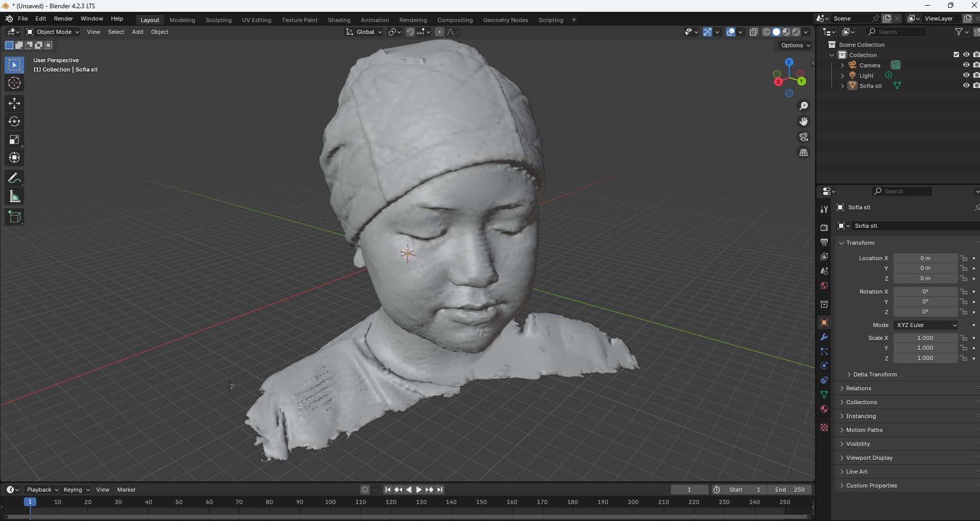Switch to the Shading workspace tab

[x=339, y=20]
